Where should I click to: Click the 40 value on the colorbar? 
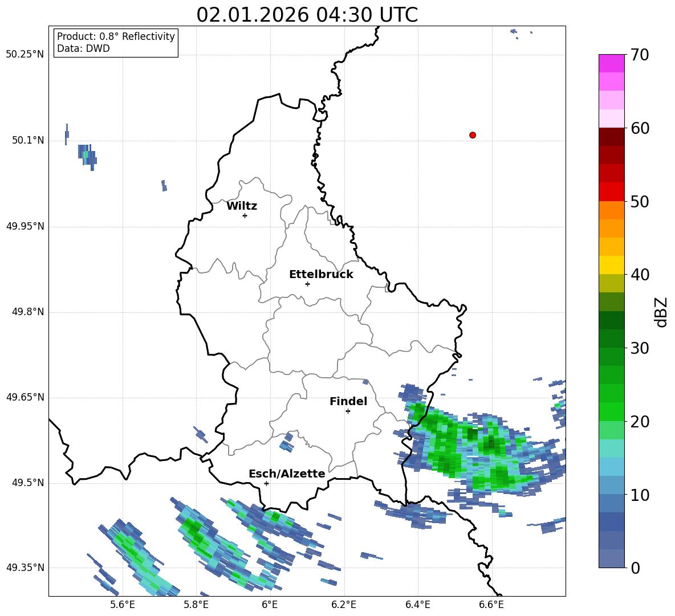640,275
